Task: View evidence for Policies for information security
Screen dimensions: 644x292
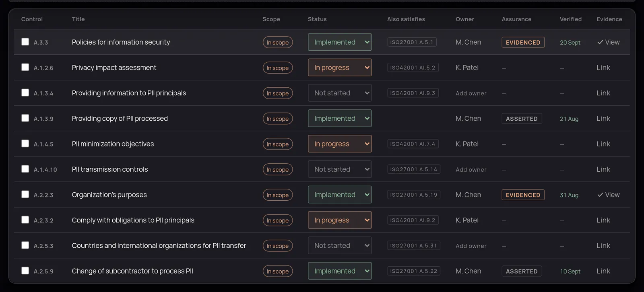Action: pyautogui.click(x=608, y=42)
